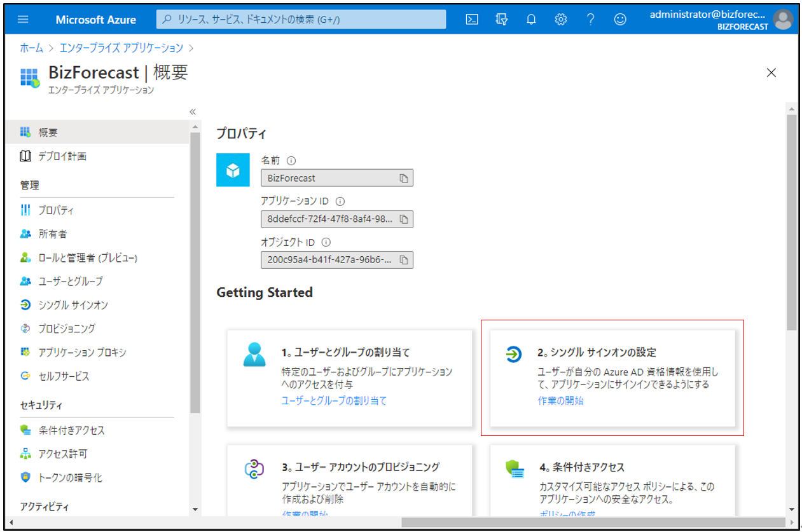Copy the application ID value
Screen dimensions: 802x532
[404, 219]
